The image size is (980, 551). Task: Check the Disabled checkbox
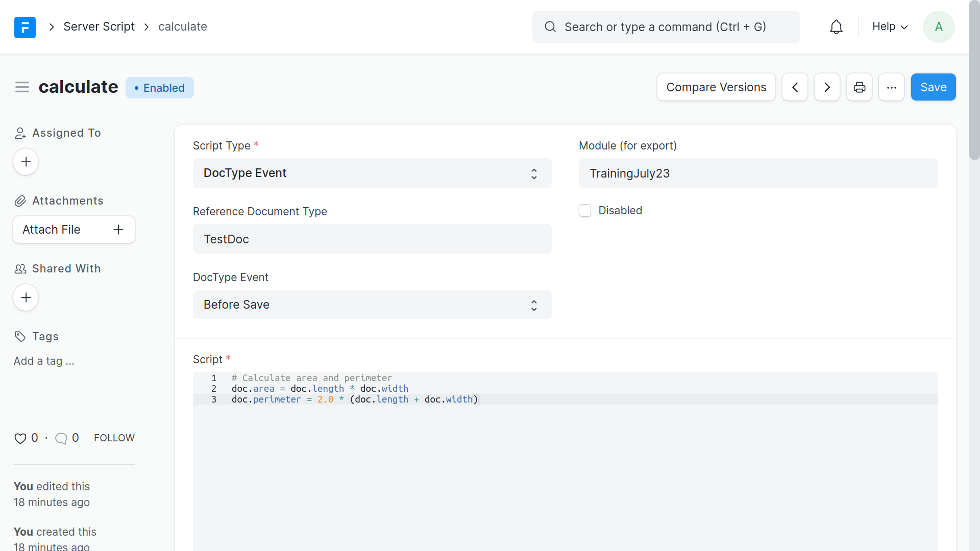pos(585,211)
